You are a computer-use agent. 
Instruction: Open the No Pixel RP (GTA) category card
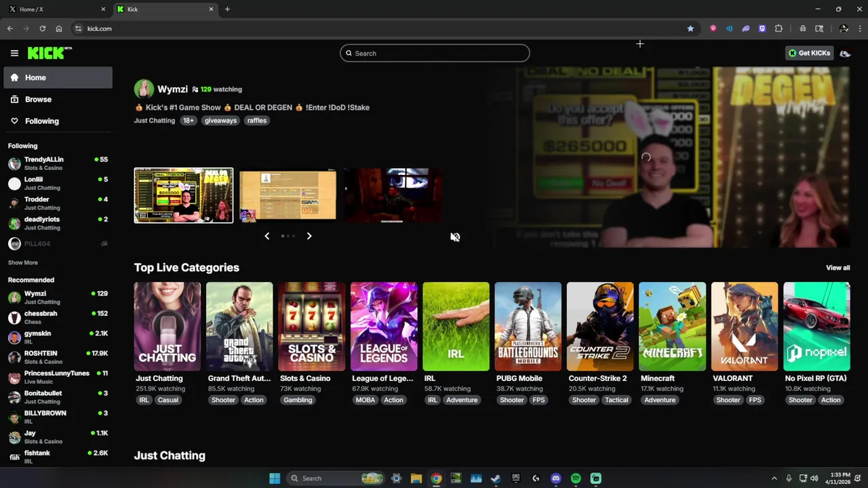(x=816, y=327)
